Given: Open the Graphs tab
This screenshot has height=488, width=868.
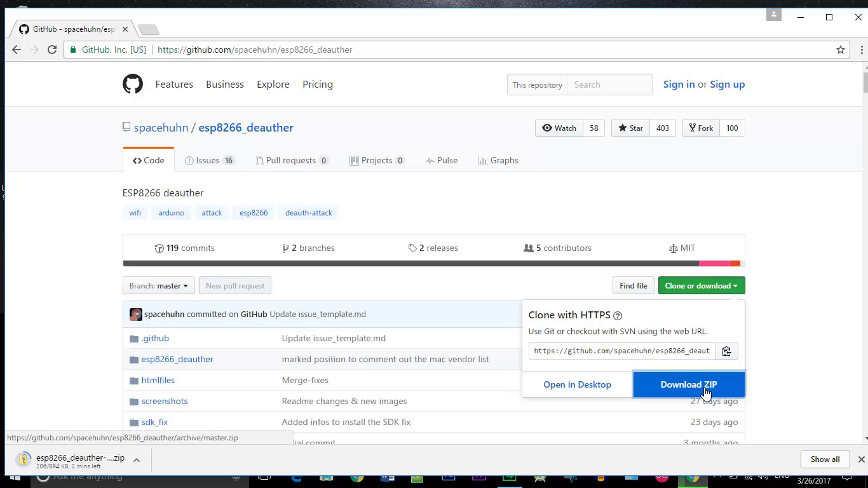Looking at the screenshot, I should pos(498,160).
